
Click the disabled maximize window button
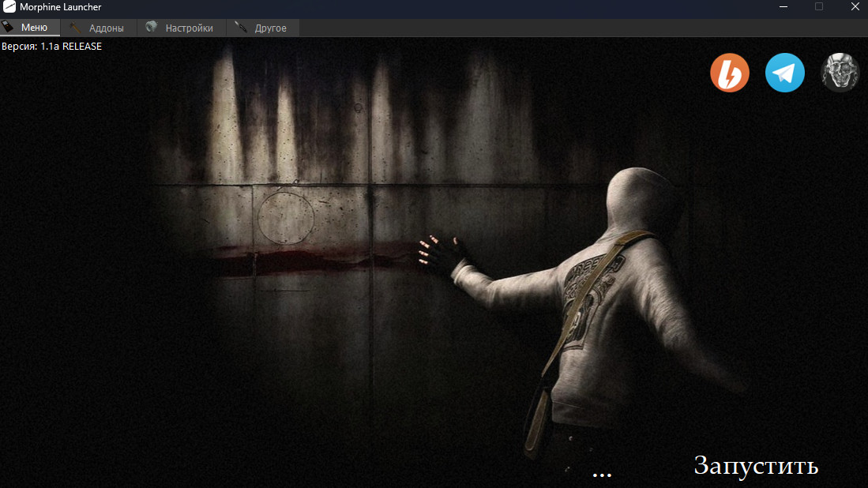coord(819,7)
